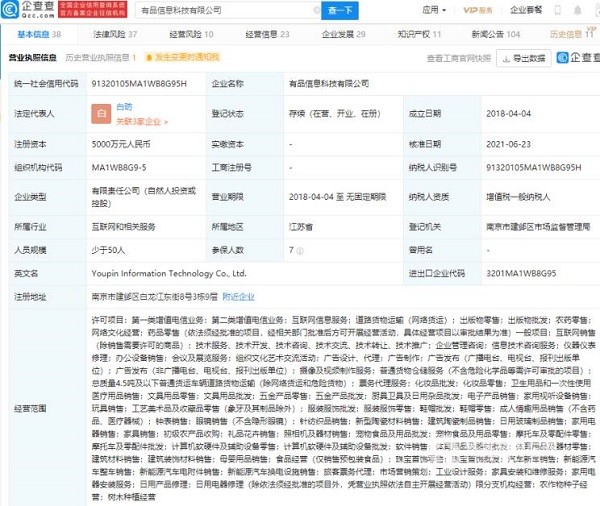The width and height of the screenshot is (600, 506).
Task: Click the 企查查 logo beside 导出数据
Action: (x=578, y=58)
